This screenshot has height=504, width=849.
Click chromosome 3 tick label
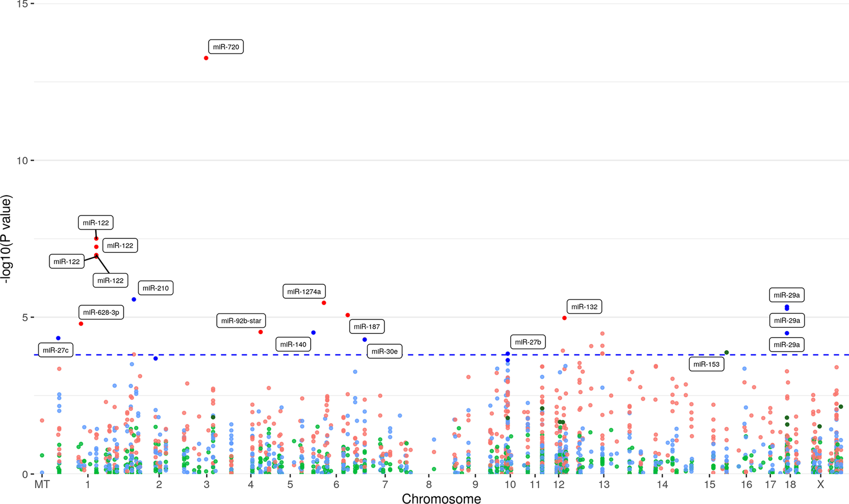pyautogui.click(x=207, y=485)
